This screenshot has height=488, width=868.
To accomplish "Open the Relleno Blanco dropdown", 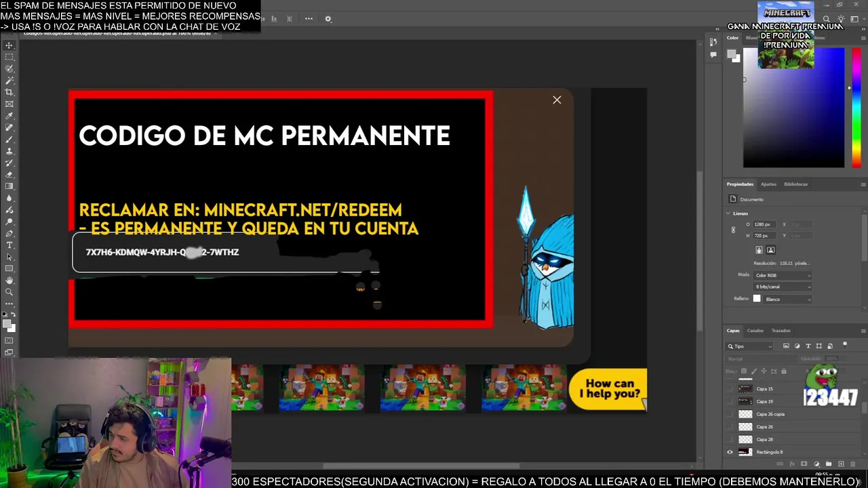I will coord(787,299).
